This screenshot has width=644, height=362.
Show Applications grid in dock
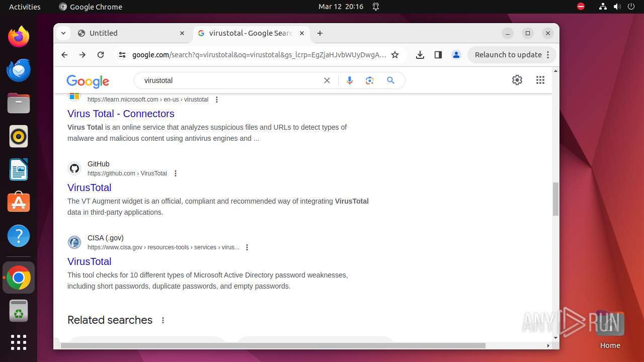(x=19, y=342)
